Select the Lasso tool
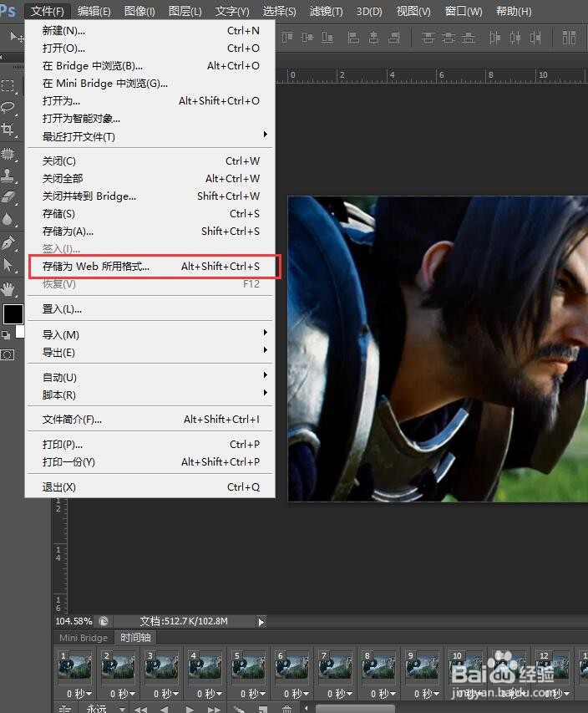The image size is (588, 713). click(8, 107)
